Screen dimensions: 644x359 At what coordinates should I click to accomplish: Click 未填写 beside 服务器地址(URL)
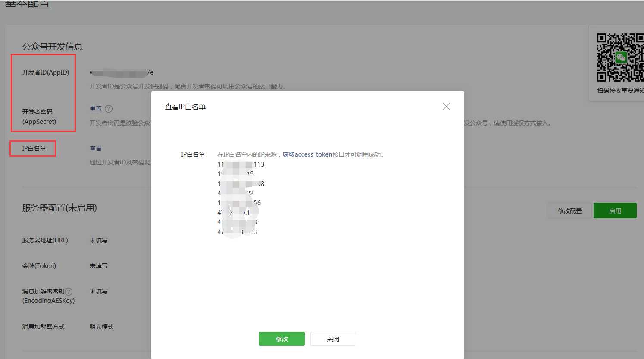pos(98,240)
